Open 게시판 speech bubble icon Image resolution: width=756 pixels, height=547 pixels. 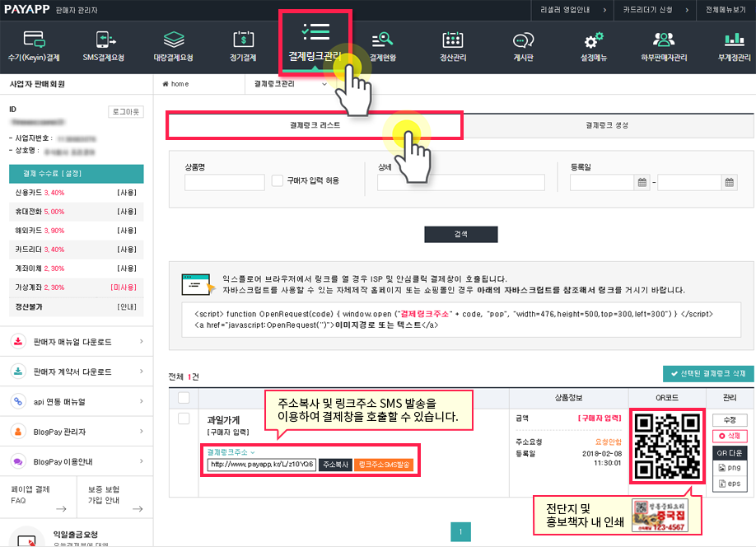tap(523, 40)
